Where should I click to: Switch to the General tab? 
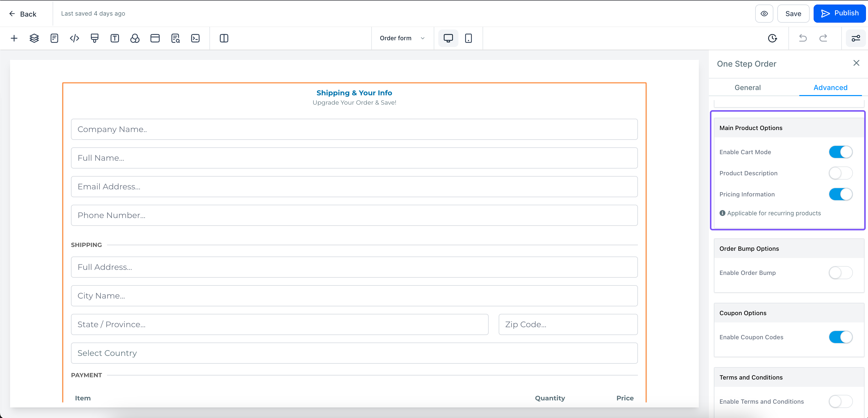747,88
